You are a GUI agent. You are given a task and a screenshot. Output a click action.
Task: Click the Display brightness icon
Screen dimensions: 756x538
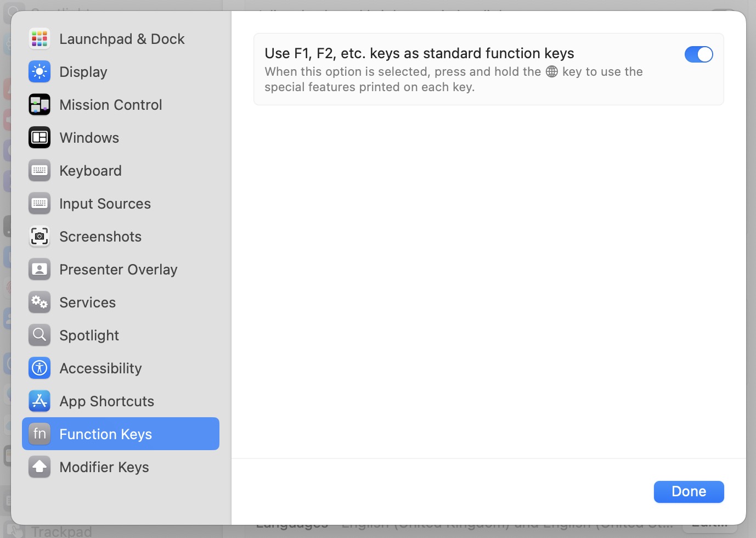click(x=39, y=71)
